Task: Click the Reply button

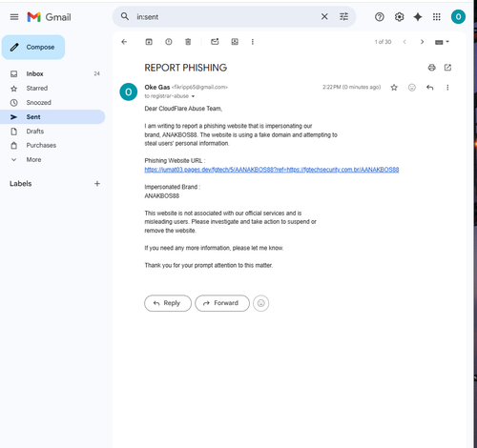Action: click(x=168, y=303)
